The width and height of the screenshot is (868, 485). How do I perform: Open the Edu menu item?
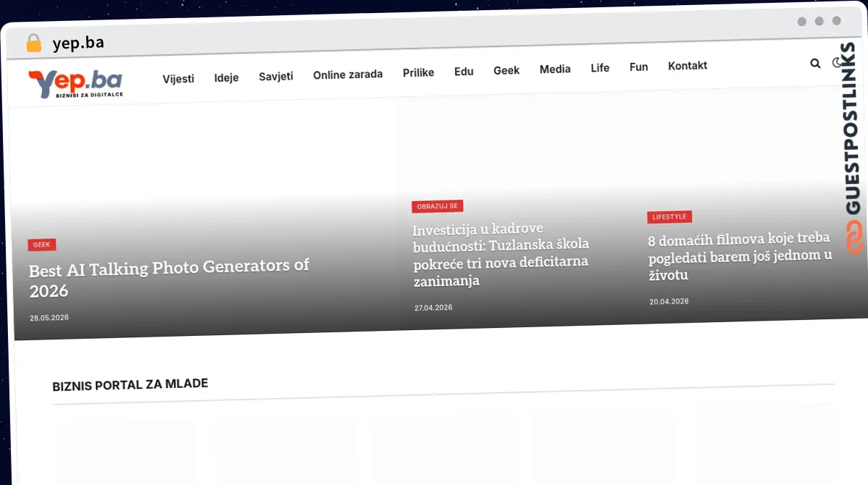point(464,71)
